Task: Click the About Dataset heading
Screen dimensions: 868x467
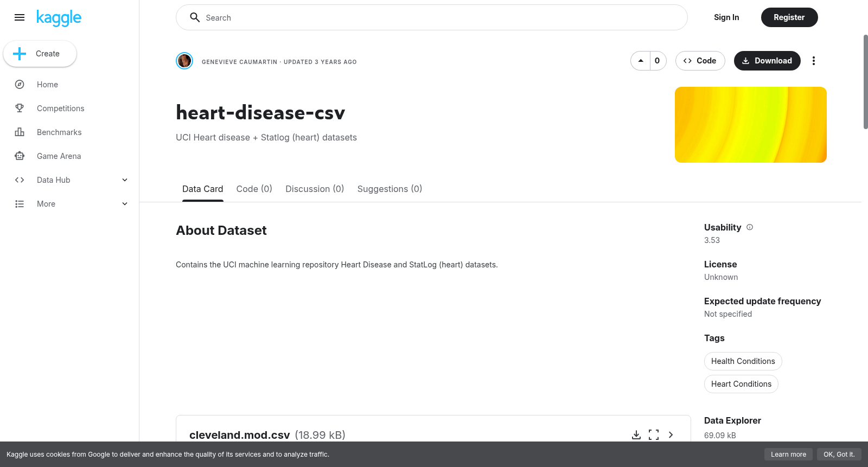Action: click(221, 231)
